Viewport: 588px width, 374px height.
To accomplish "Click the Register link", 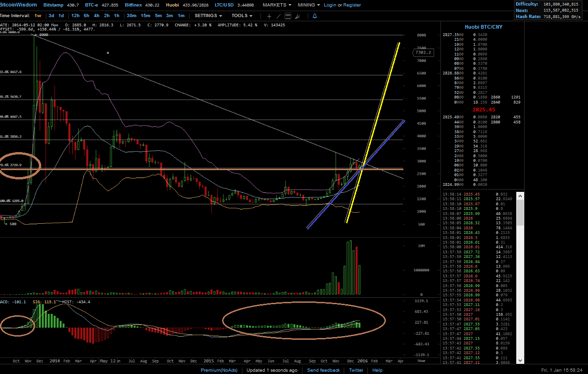I will (352, 5).
